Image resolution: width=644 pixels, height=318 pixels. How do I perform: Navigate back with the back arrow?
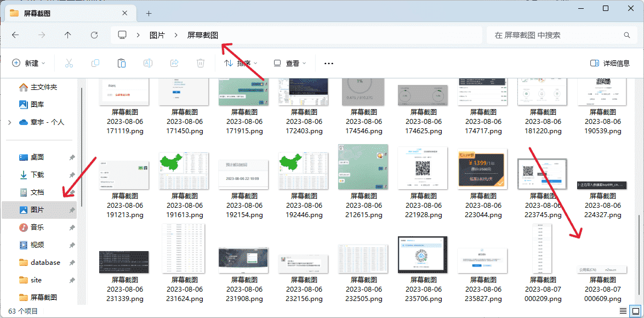(x=15, y=35)
